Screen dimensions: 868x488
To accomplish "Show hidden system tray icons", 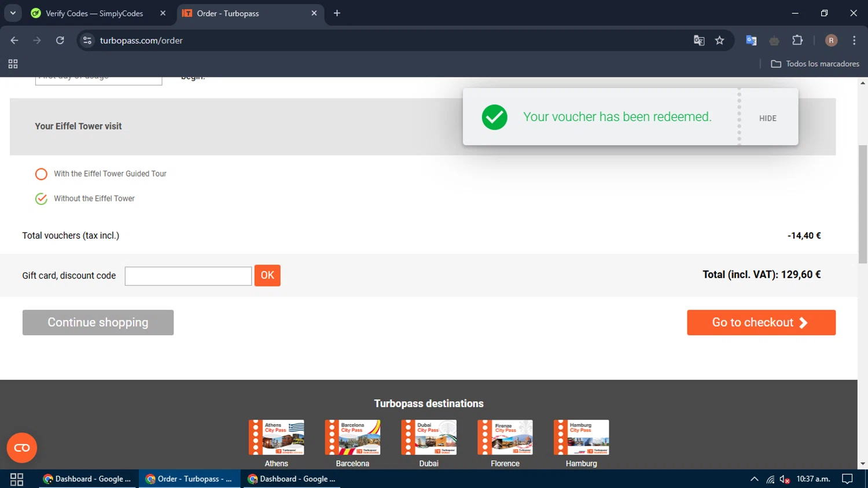I will point(754,479).
